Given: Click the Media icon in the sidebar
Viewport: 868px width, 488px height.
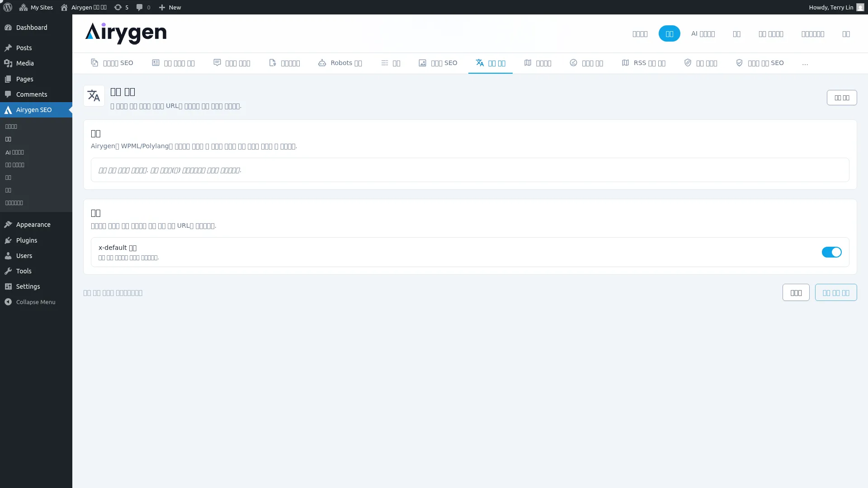Looking at the screenshot, I should [x=8, y=63].
